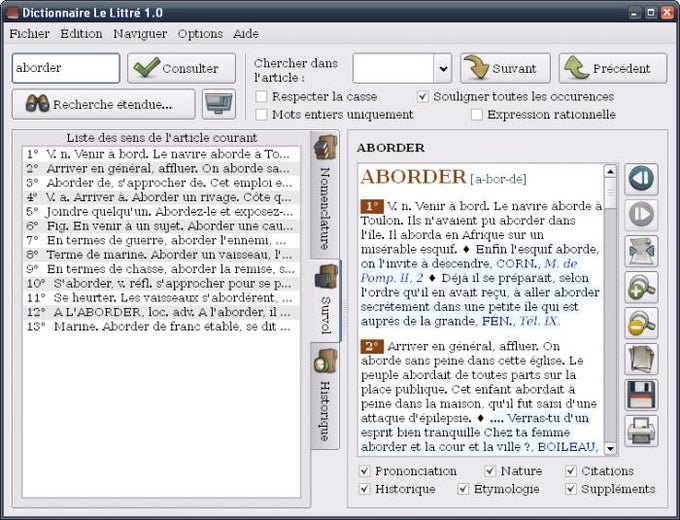The height and width of the screenshot is (520, 680).
Task: Switch to the Nomenclature side tab
Action: [325, 194]
